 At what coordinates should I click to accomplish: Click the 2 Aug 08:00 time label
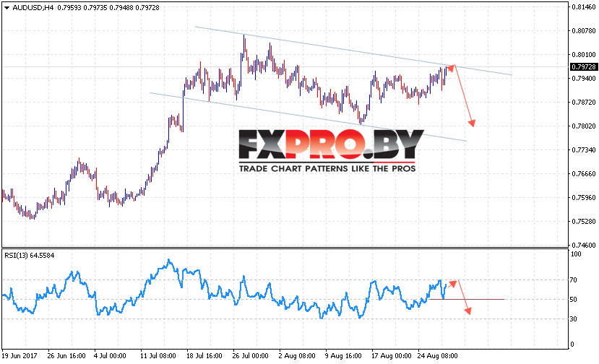pos(297,356)
